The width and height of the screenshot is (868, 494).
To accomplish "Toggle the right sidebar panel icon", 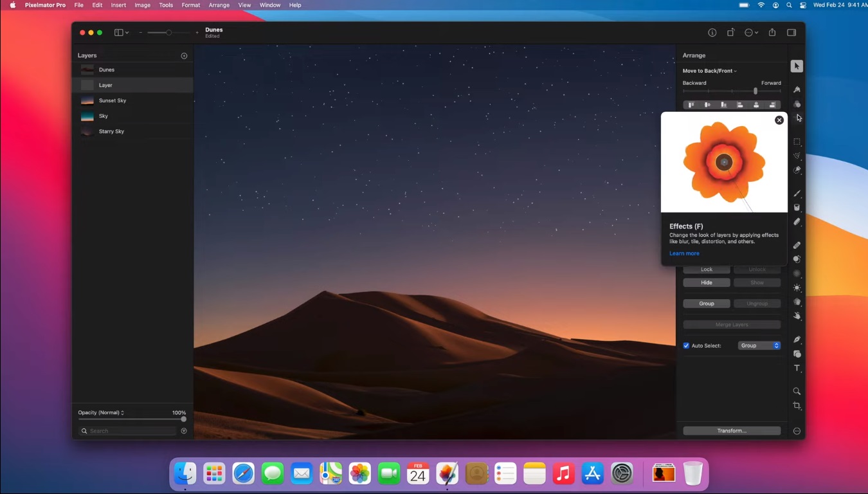I will pyautogui.click(x=791, y=33).
